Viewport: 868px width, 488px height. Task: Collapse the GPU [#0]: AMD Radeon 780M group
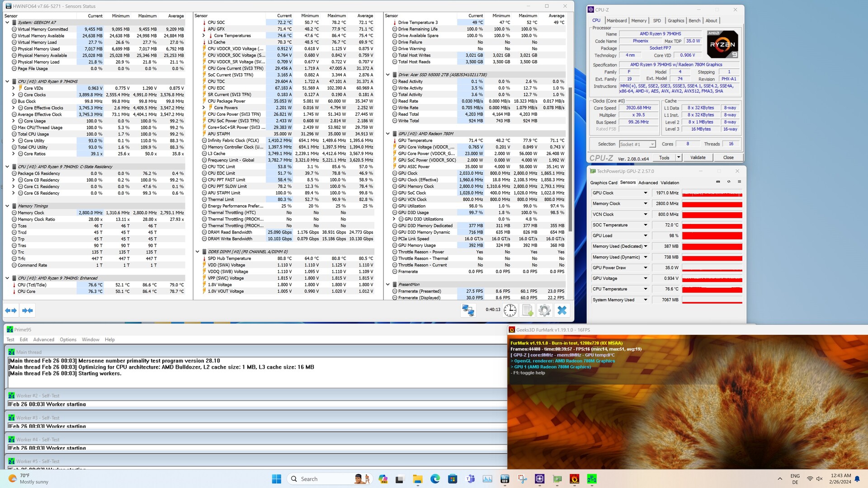(388, 134)
